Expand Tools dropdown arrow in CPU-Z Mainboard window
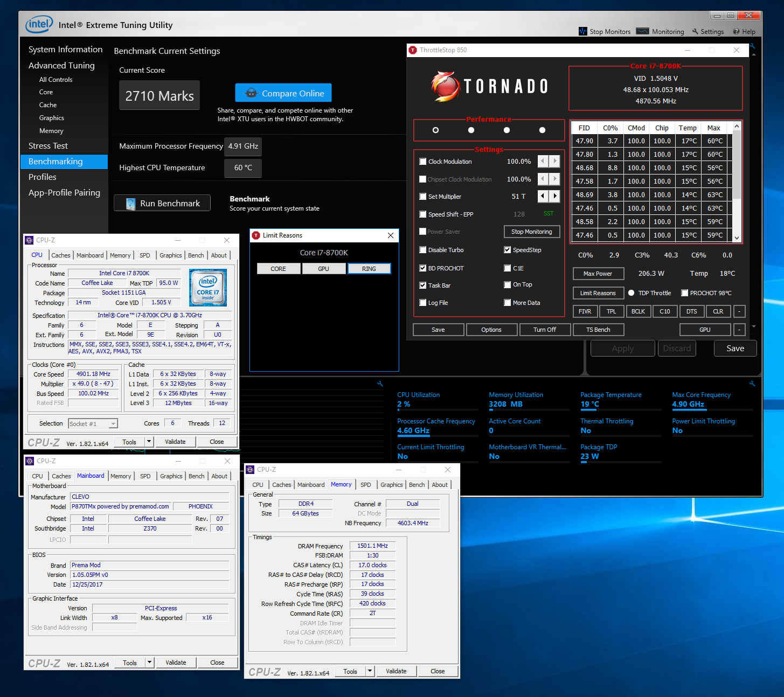This screenshot has height=697, width=784. [x=149, y=663]
